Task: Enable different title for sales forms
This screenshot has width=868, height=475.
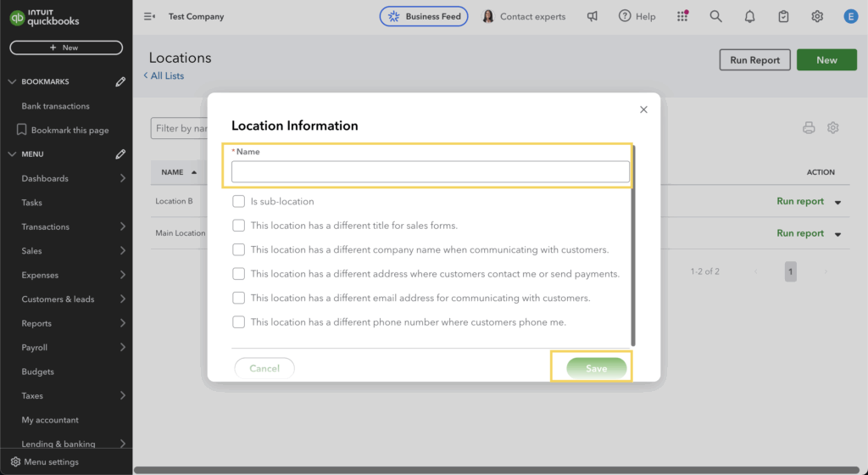Action: [x=239, y=226]
